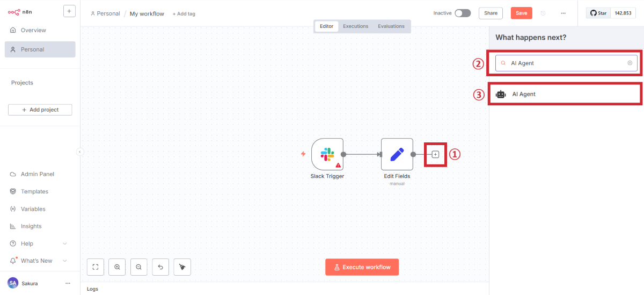Select the Edit Fields pencil node
Viewport: 644px width, 295px height.
click(x=397, y=154)
